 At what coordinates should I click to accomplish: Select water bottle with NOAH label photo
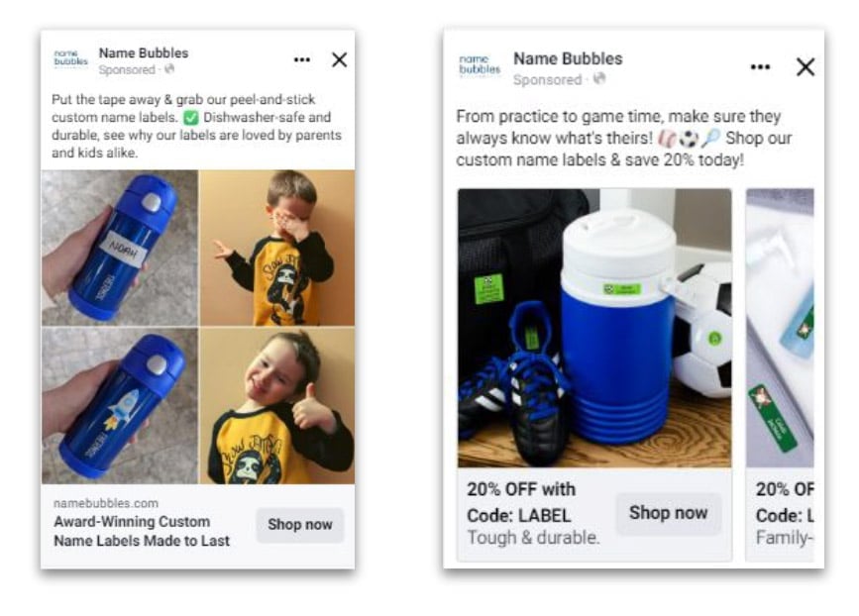120,248
